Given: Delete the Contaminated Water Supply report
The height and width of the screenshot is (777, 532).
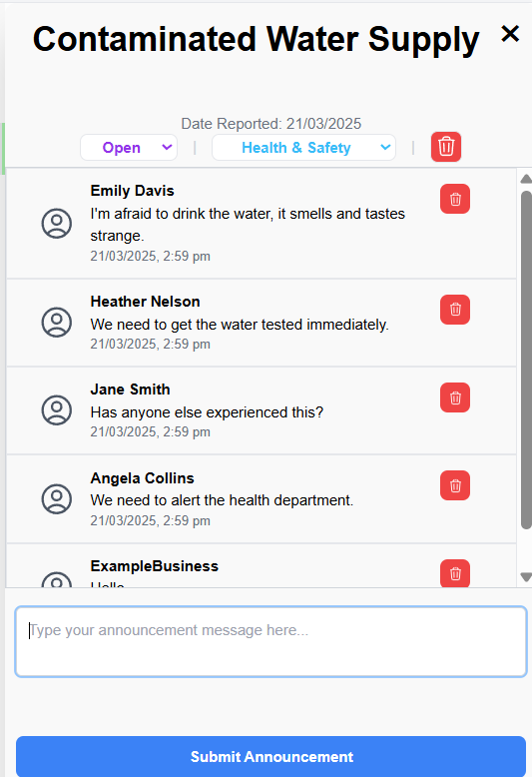Looking at the screenshot, I should point(446,147).
